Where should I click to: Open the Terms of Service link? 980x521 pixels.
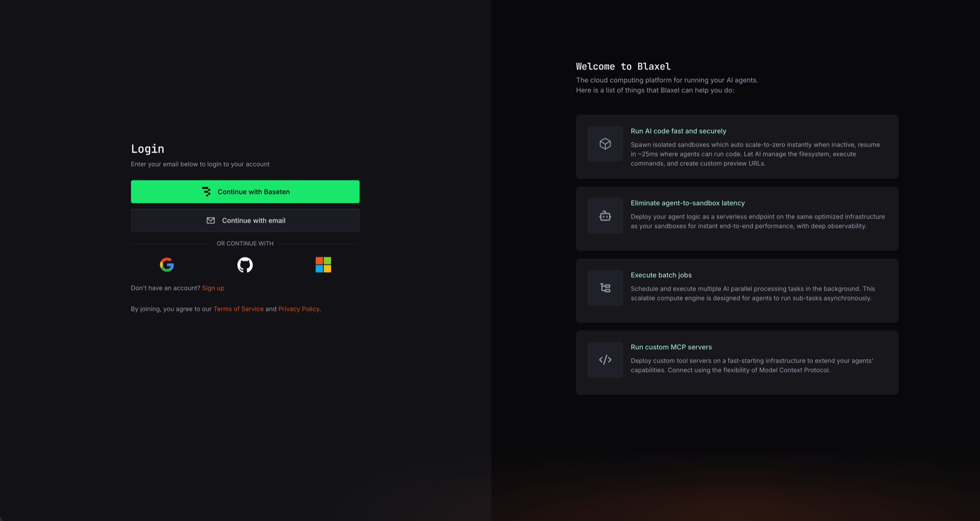tap(239, 309)
